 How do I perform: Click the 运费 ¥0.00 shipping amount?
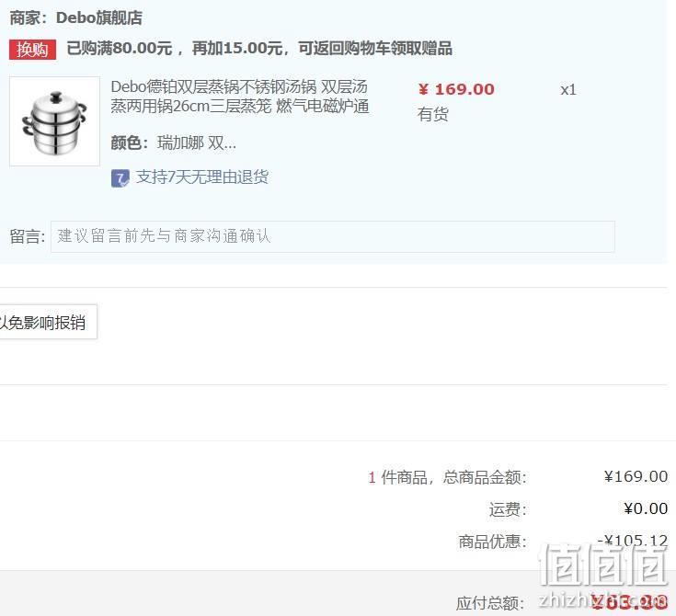(x=646, y=508)
